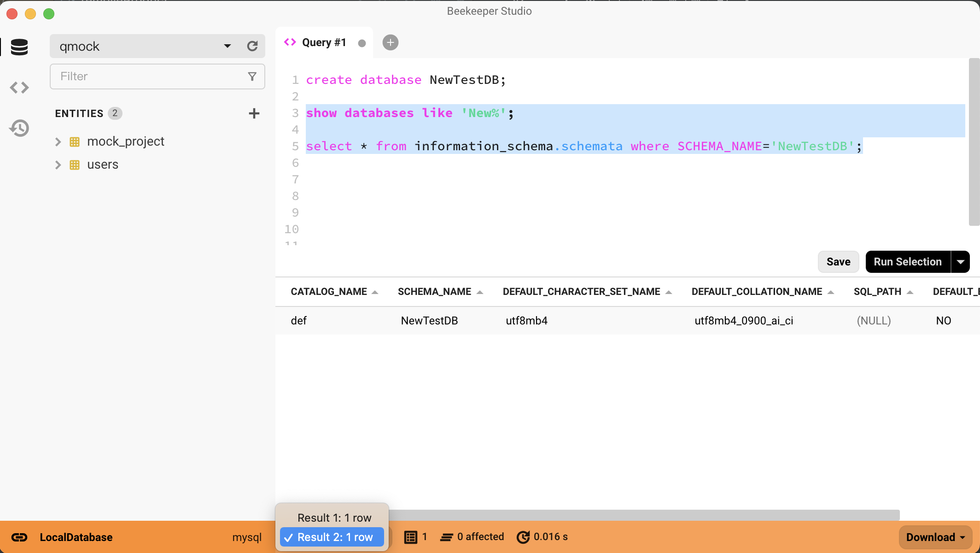Screen dimensions: 980x553
Task: Click the add new query tab icon
Action: click(391, 42)
